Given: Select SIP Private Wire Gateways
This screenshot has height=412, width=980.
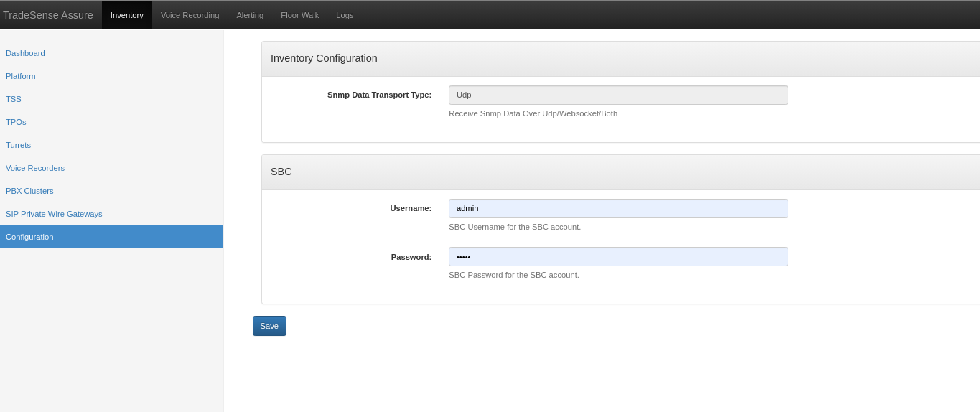Looking at the screenshot, I should point(111,214).
